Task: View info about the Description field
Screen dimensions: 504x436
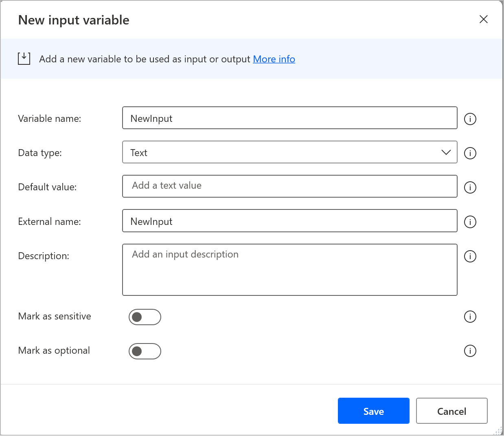Action: pos(470,256)
